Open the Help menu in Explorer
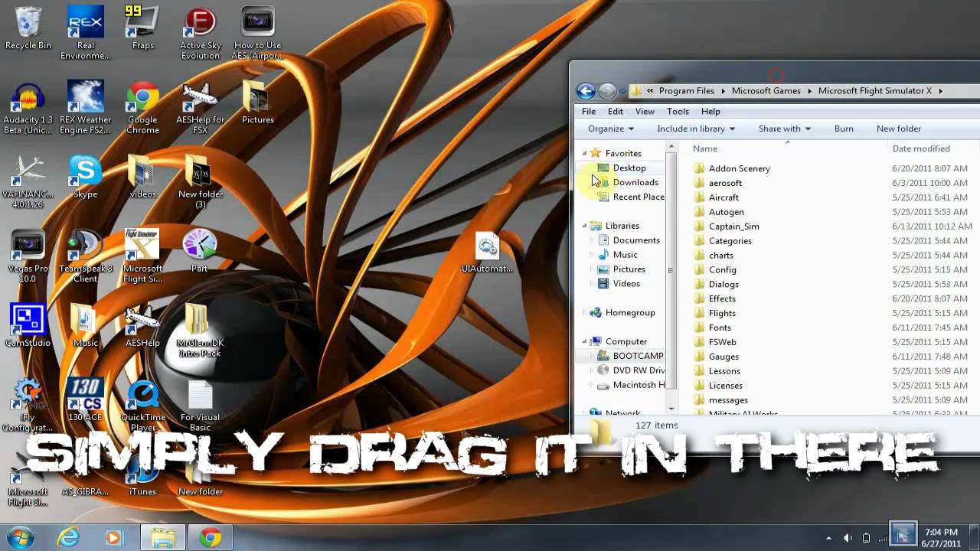Viewport: 980px width, 551px height. point(710,112)
